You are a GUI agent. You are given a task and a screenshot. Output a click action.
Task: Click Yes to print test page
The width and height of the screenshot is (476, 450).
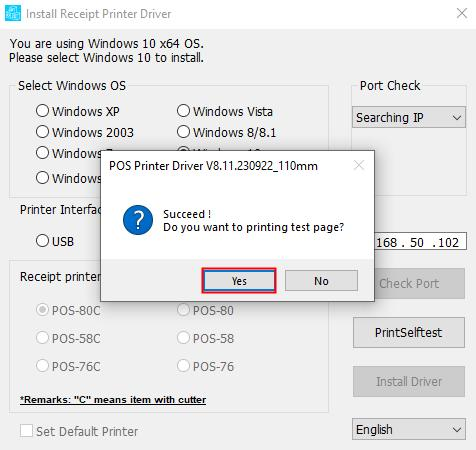239,281
